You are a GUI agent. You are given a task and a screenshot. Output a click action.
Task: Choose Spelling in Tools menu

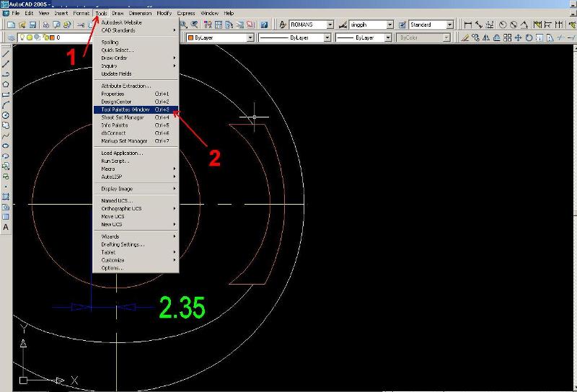click(136, 42)
